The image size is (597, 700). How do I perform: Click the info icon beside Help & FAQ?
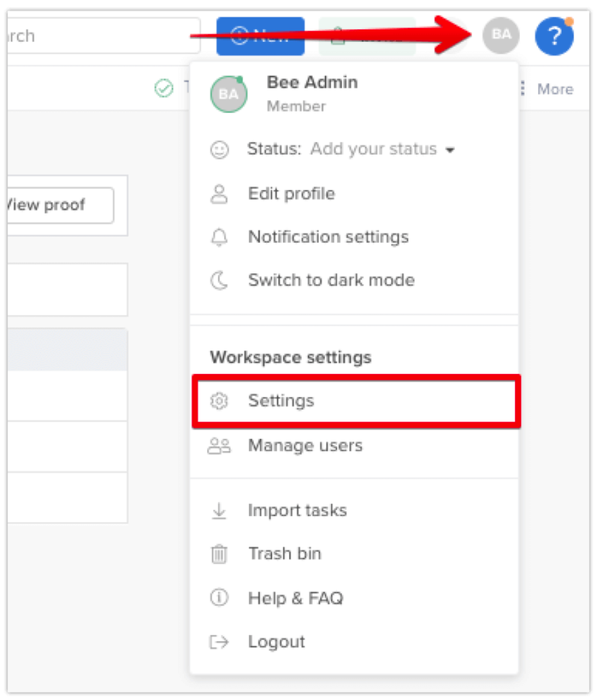point(219,597)
